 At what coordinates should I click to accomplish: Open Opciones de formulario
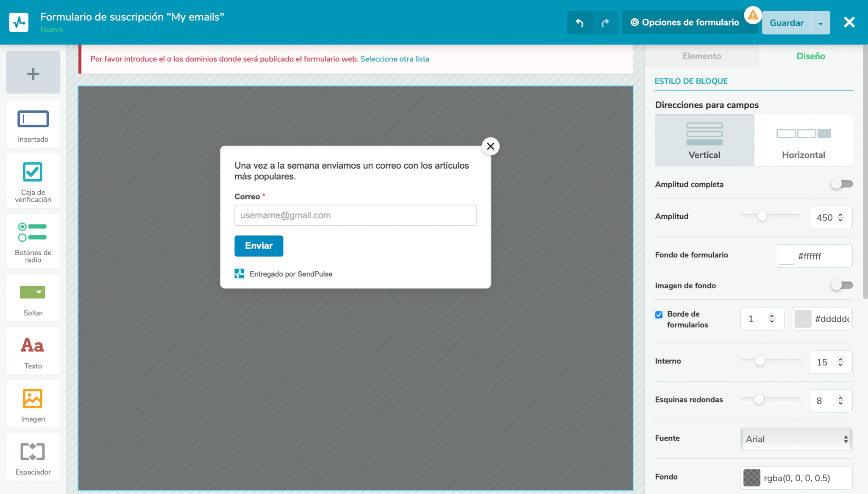pyautogui.click(x=685, y=23)
